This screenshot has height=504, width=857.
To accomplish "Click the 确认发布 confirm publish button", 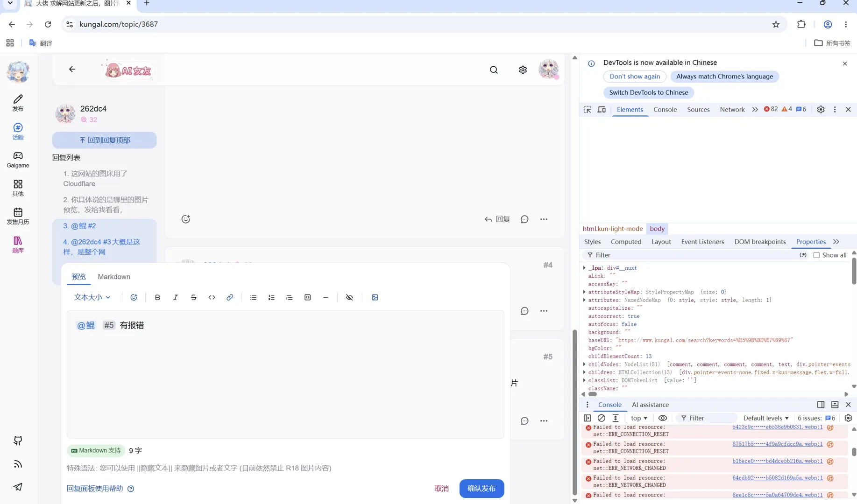I will pyautogui.click(x=482, y=489).
